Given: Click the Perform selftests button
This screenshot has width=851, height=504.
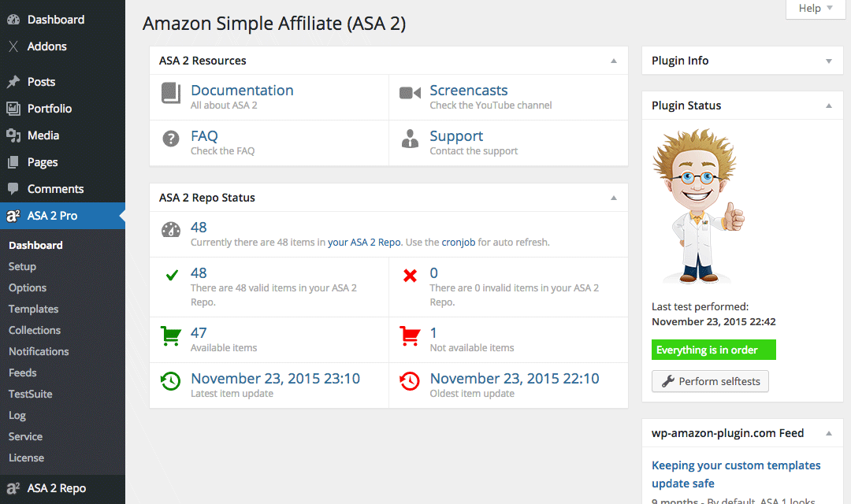Looking at the screenshot, I should 710,381.
